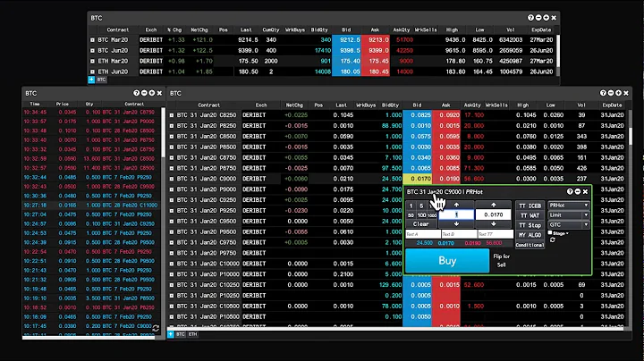Toggle the ETH Jun20 row selector square
This screenshot has width=644, height=361.
coord(92,71)
